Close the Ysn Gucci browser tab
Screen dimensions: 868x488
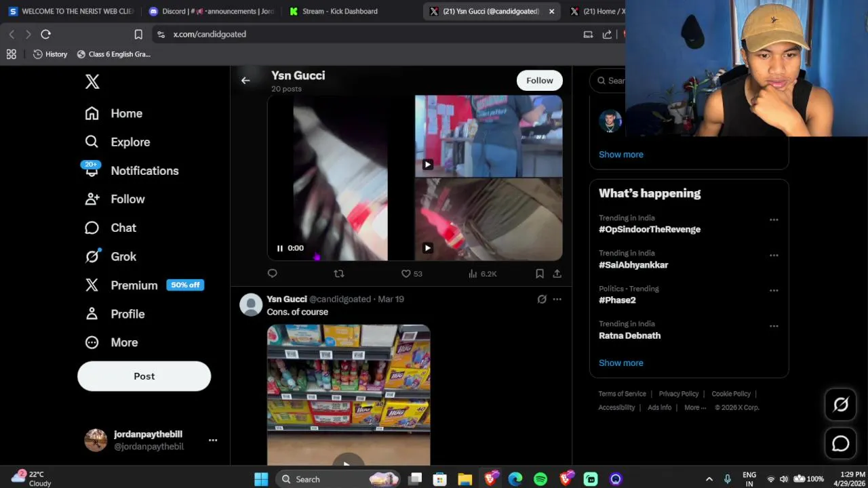[551, 12]
